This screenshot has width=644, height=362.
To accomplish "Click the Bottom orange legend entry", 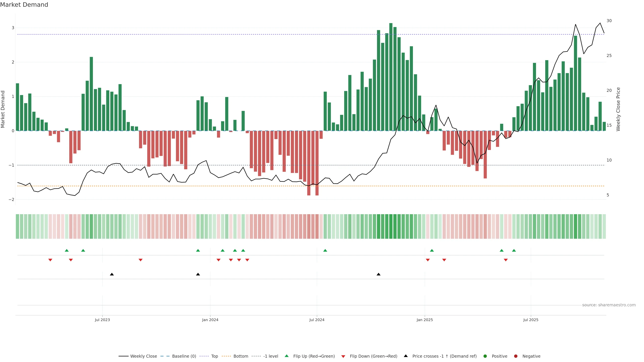I will (x=240, y=356).
